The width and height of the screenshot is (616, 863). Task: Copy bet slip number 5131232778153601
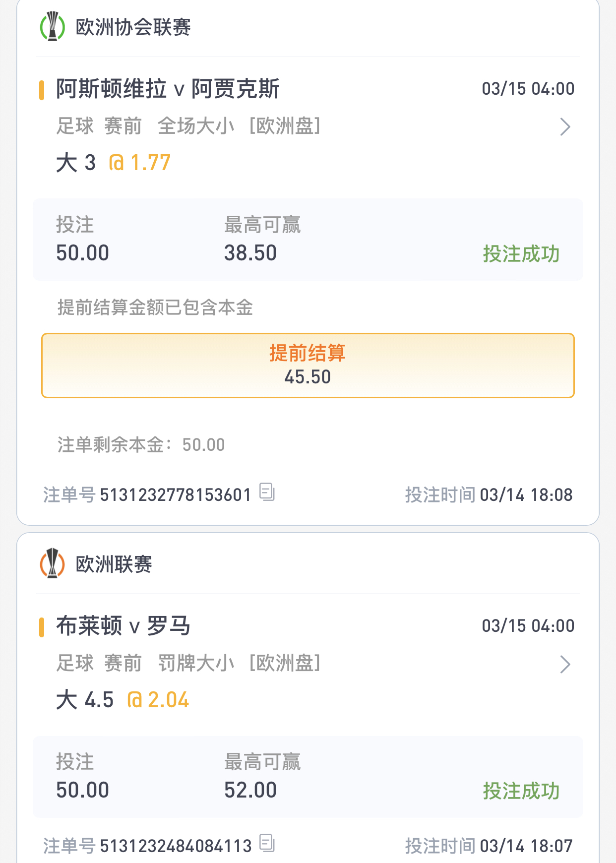click(x=267, y=493)
